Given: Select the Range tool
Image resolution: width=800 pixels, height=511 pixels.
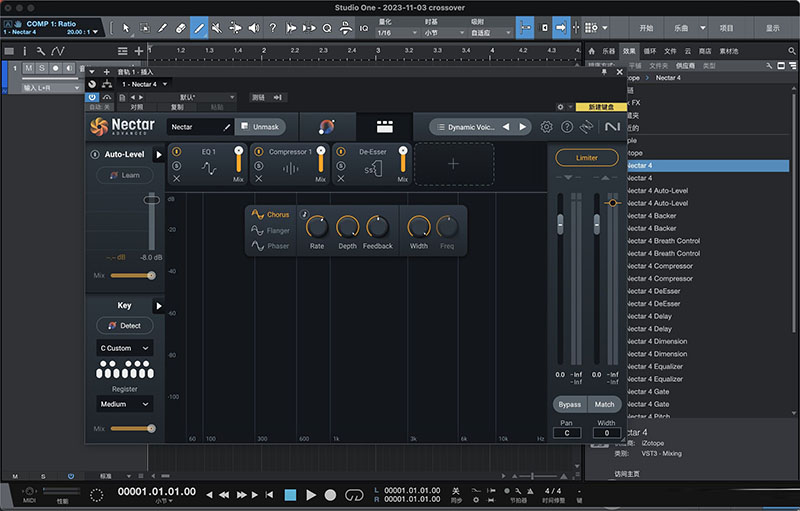Looking at the screenshot, I should (x=144, y=28).
